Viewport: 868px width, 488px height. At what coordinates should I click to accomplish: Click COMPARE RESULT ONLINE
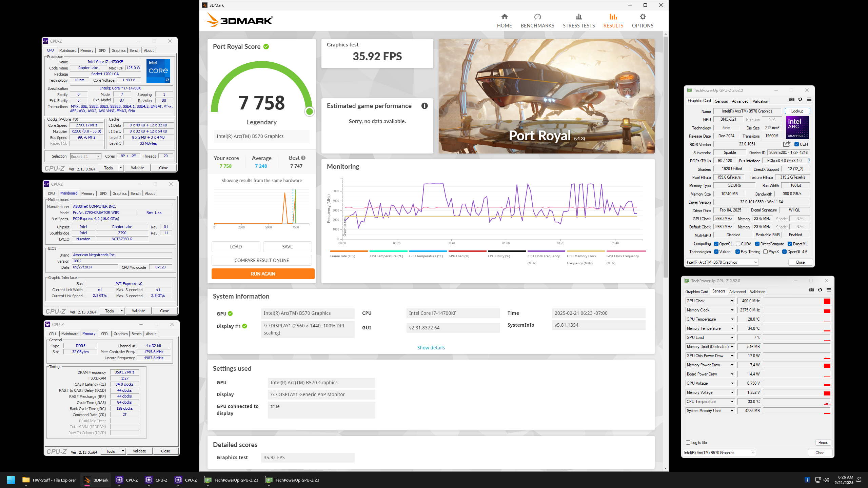click(x=261, y=260)
